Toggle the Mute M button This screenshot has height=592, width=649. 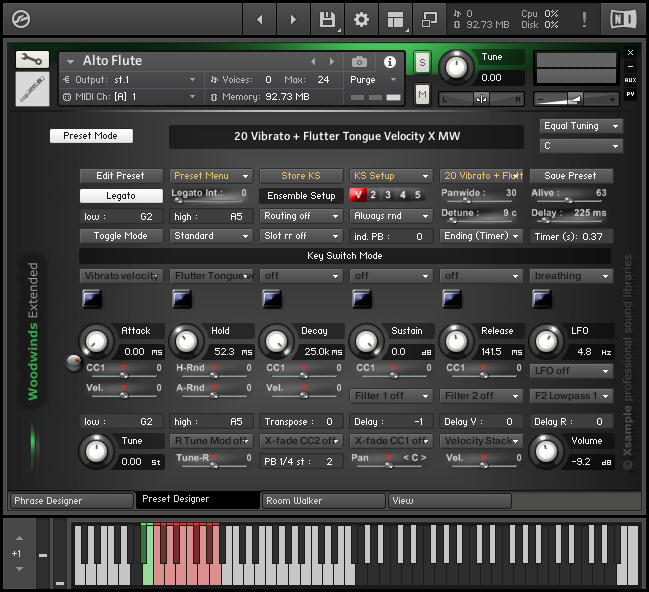422,95
